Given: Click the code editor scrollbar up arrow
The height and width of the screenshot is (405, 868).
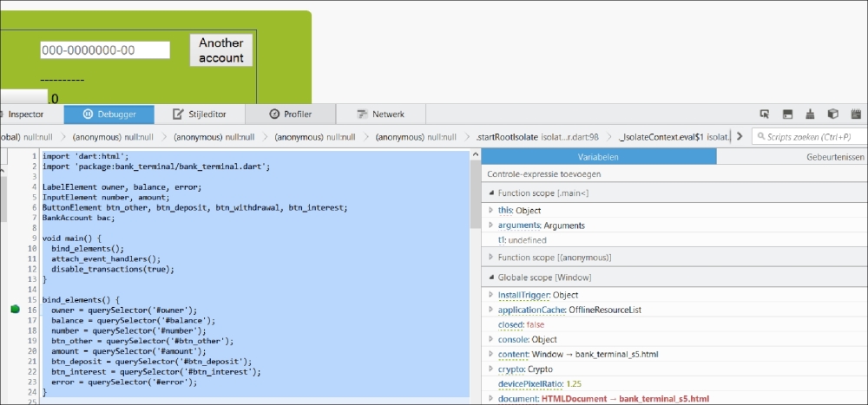Looking at the screenshot, I should (x=476, y=156).
